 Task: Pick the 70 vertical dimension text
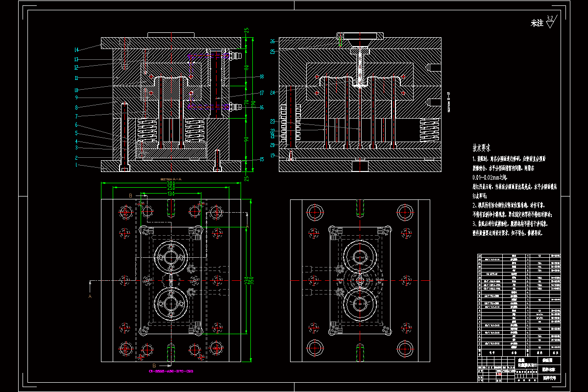coord(247,101)
